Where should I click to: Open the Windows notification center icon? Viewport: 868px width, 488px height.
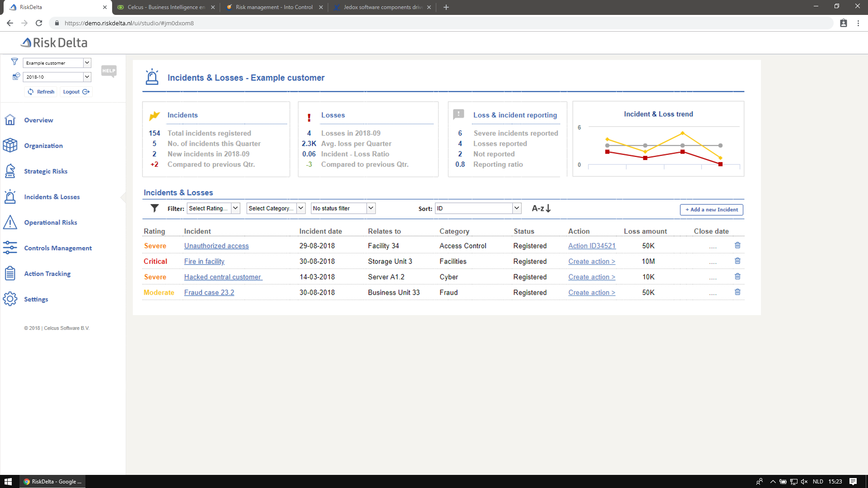(x=853, y=482)
